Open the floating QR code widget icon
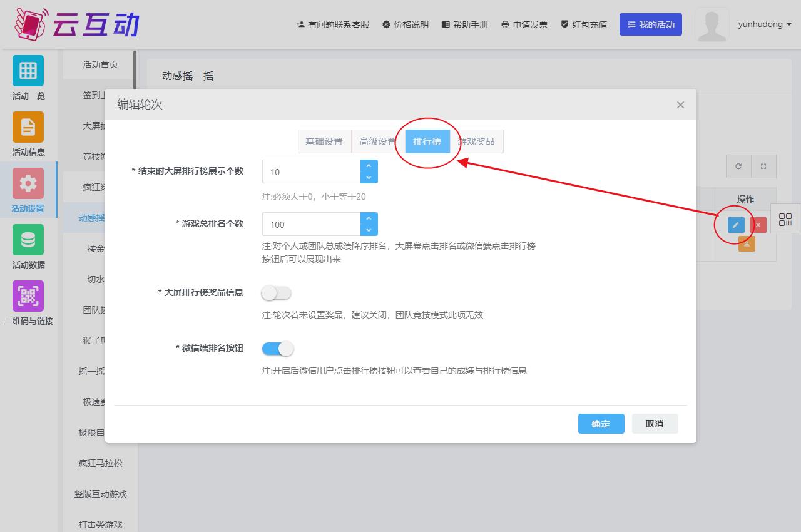 point(785,219)
